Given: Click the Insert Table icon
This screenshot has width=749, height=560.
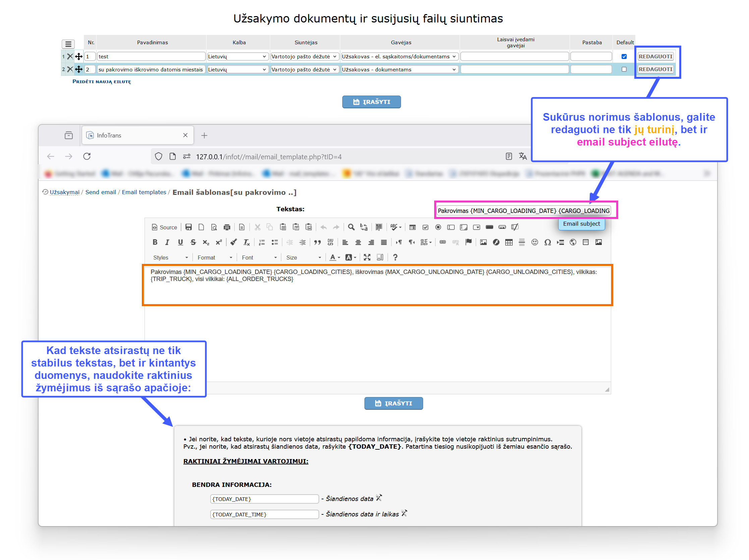Looking at the screenshot, I should pyautogui.click(x=509, y=242).
